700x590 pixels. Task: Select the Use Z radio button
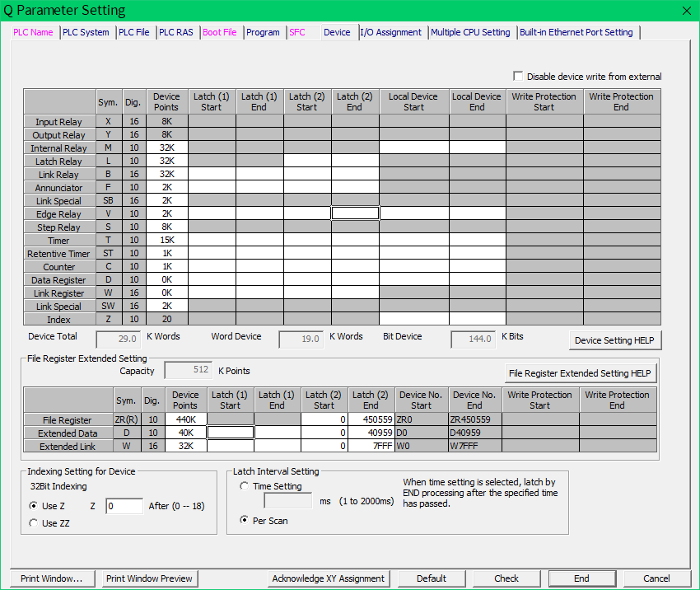tap(33, 506)
